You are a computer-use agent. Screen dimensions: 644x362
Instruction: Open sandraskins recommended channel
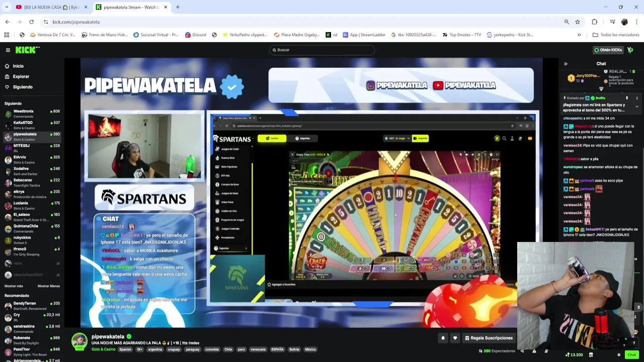(x=31, y=329)
